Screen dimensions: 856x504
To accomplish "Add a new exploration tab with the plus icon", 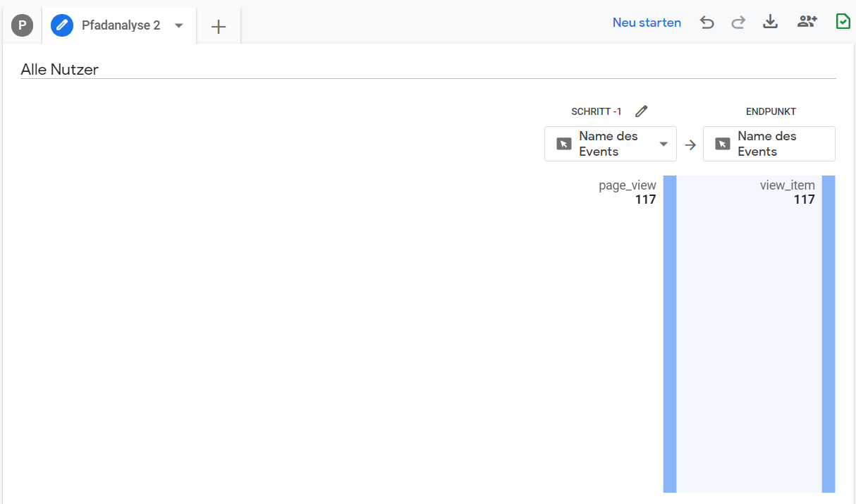I will coord(218,25).
